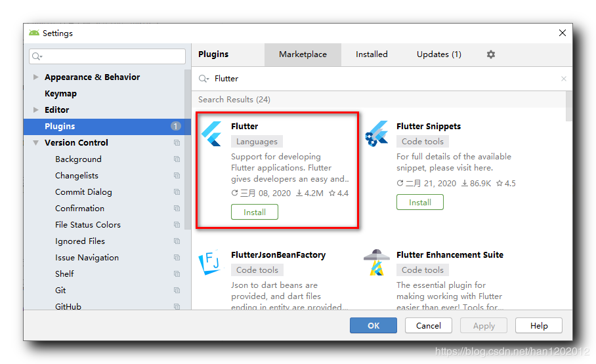Open Help for settings
Screen dimensions: 596x364
tap(539, 325)
